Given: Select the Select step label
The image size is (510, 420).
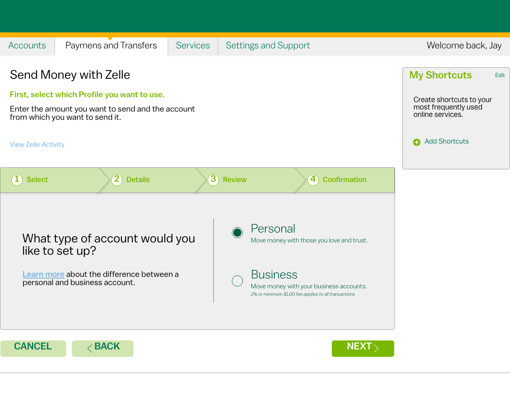Looking at the screenshot, I should click(37, 180).
